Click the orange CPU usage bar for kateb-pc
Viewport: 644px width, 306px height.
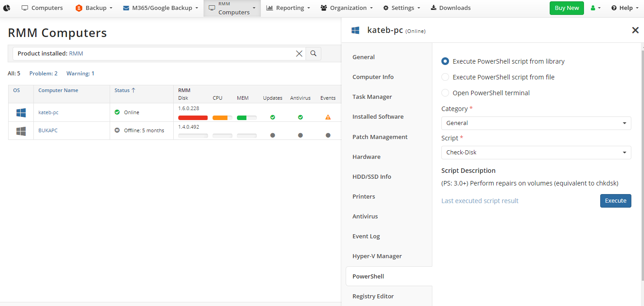pyautogui.click(x=222, y=117)
